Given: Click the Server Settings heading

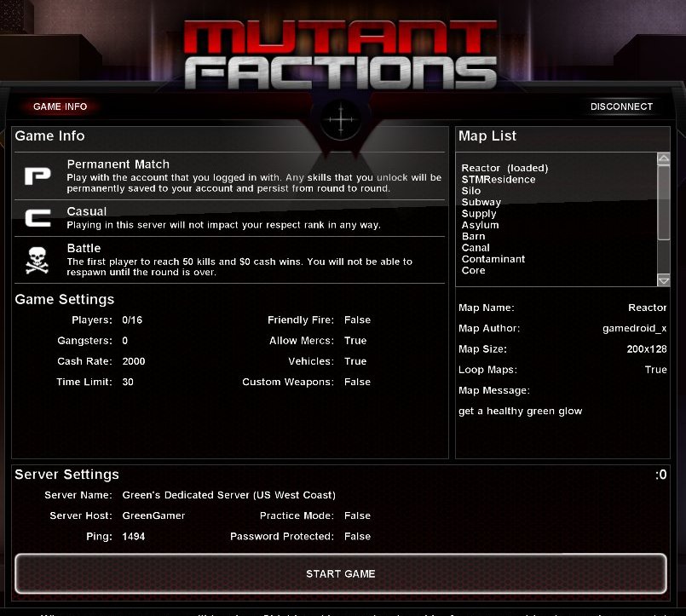Looking at the screenshot, I should coord(66,475).
